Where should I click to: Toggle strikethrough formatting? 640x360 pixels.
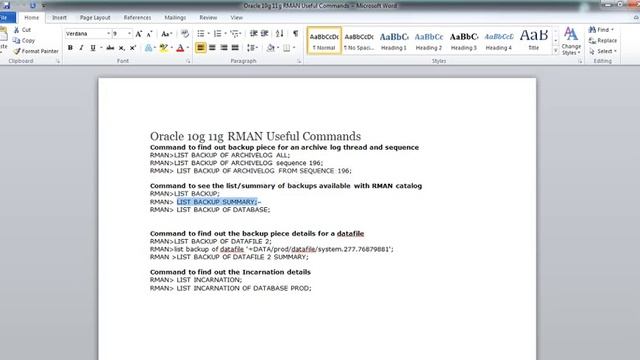(110, 48)
